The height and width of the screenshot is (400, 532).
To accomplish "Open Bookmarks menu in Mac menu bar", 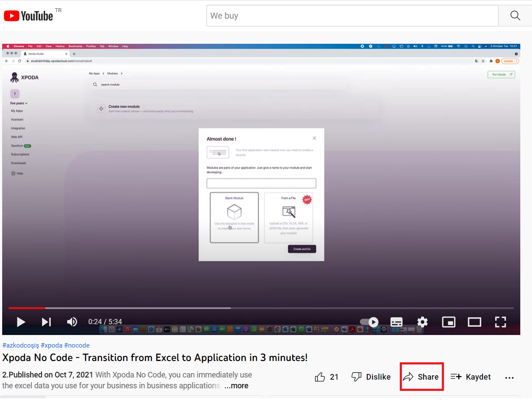I will (75, 46).
